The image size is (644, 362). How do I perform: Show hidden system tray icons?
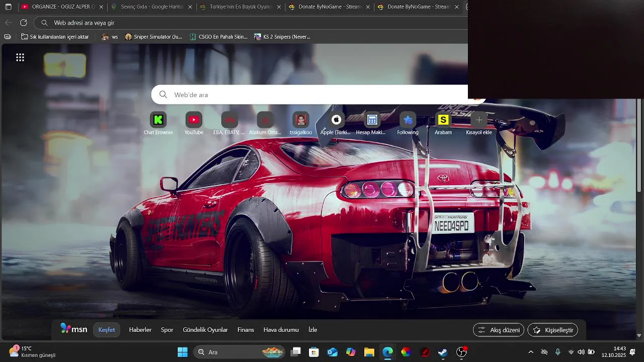[x=531, y=352]
